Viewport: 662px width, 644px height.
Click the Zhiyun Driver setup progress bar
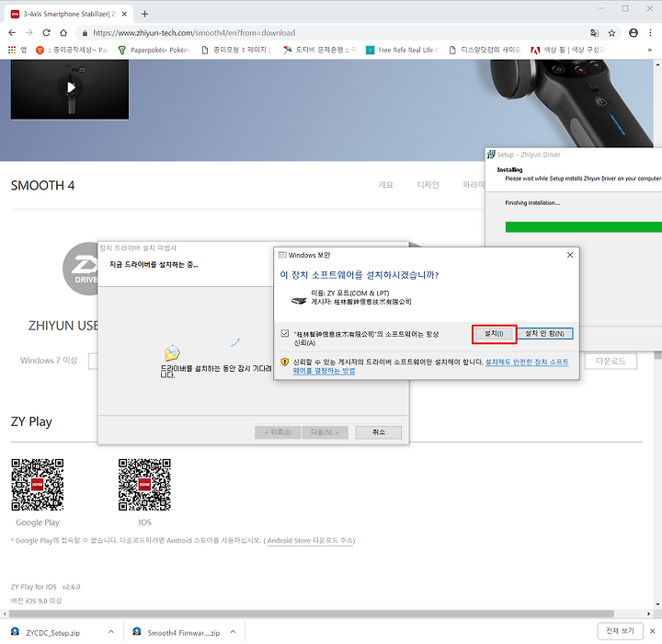coord(584,227)
